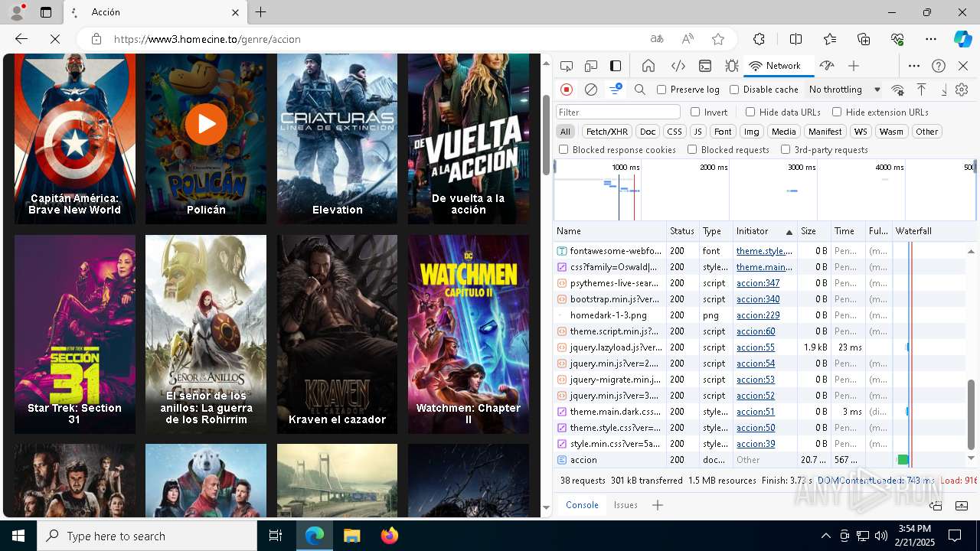Check 3rd-party requests checkbox
This screenshot has width=980, height=551.
(786, 150)
